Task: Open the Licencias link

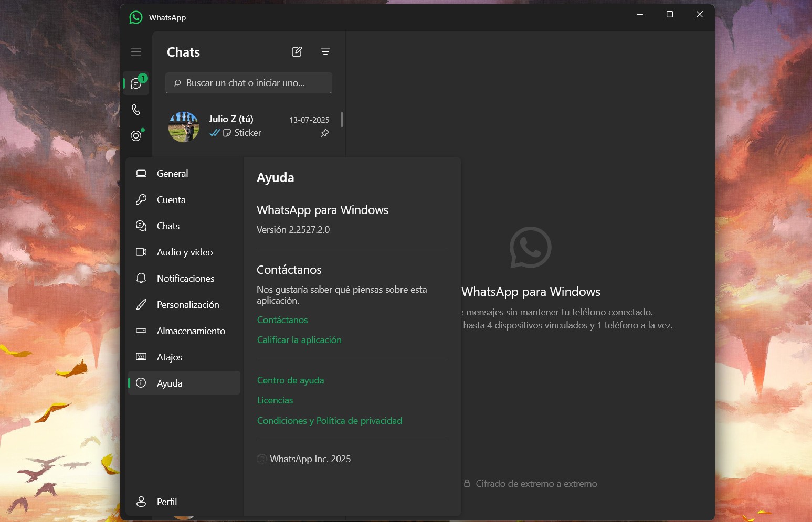Action: coord(275,400)
